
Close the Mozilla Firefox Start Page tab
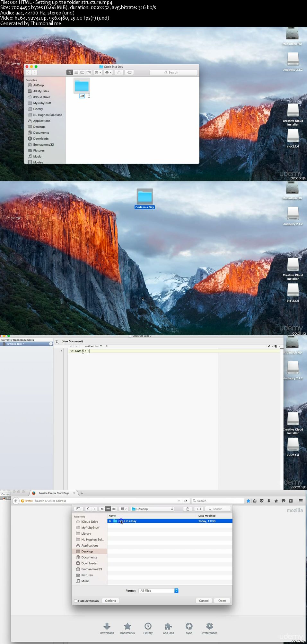(74, 493)
